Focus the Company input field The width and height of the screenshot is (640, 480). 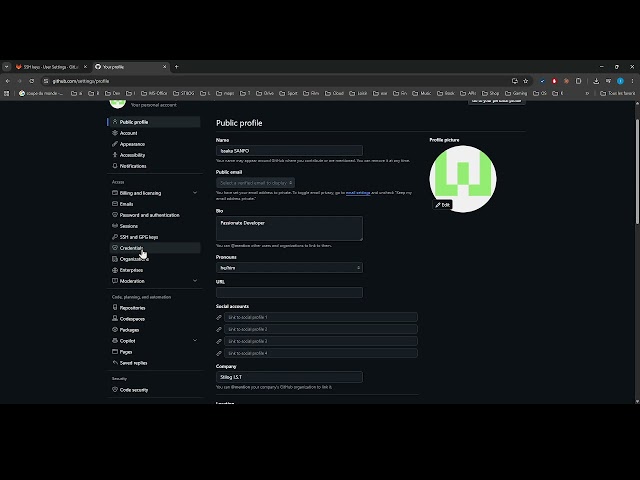[x=289, y=377]
